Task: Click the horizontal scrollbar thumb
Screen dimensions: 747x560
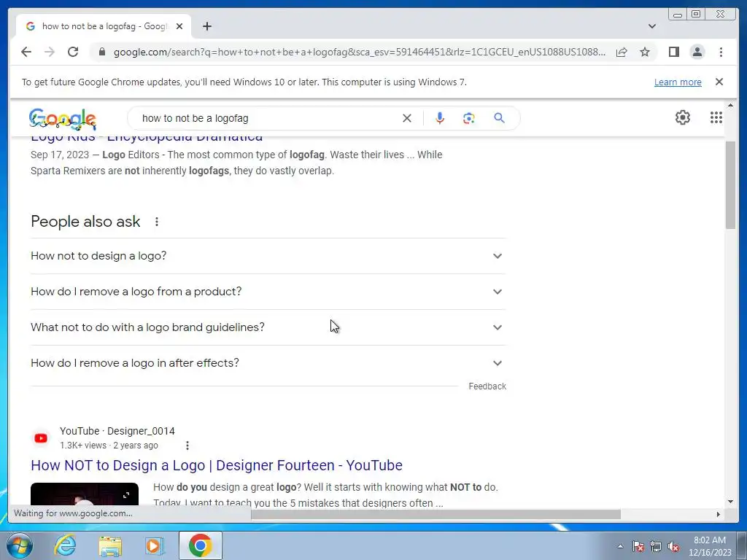Action: click(436, 514)
